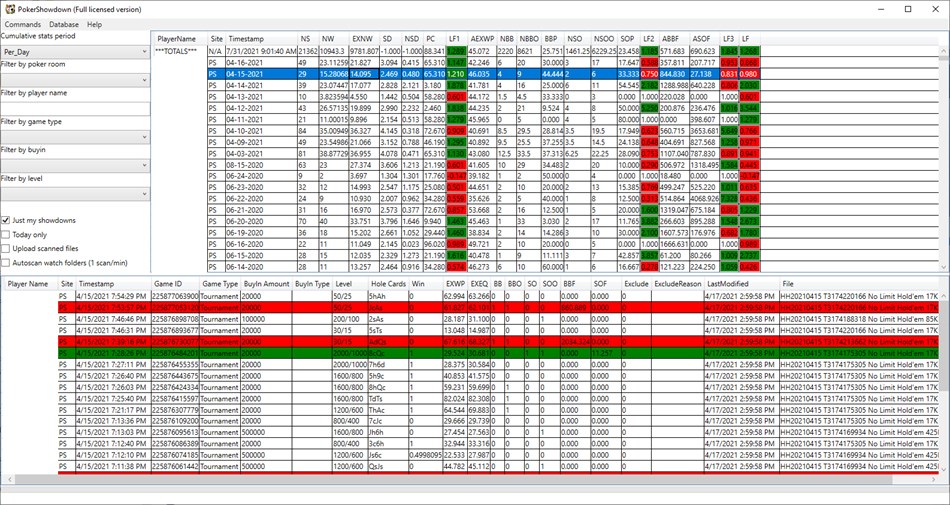
Task: Click the LF3 column header
Action: pyautogui.click(x=730, y=39)
